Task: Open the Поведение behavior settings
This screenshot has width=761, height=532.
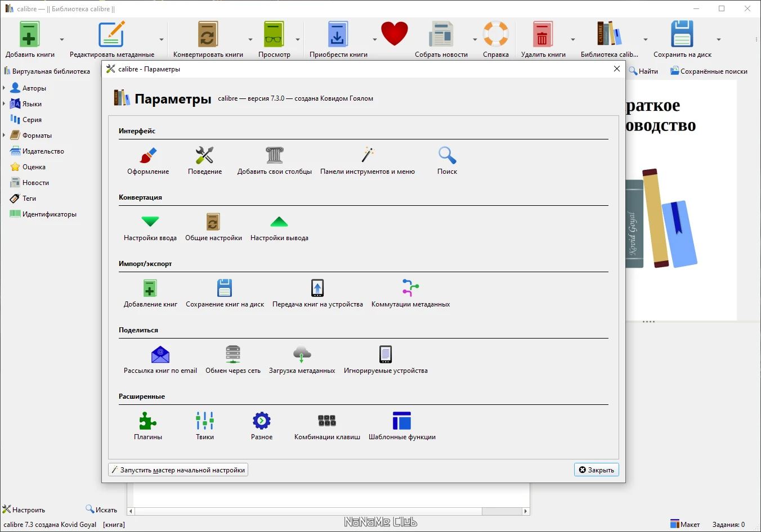Action: click(205, 161)
